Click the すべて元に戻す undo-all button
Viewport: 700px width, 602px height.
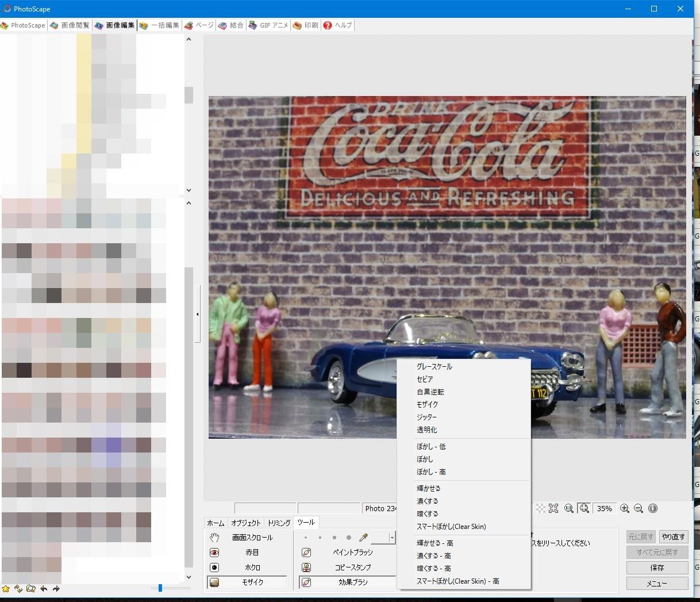coord(657,553)
